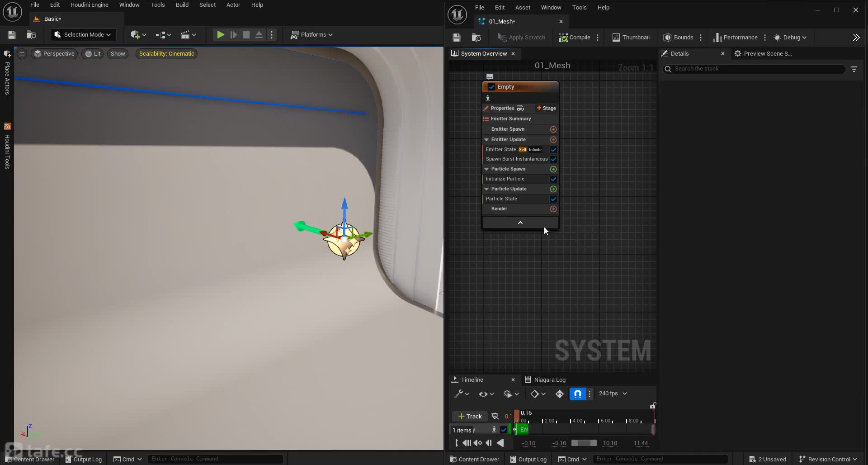
Task: Collapse the Emitter Update section
Action: (x=486, y=140)
